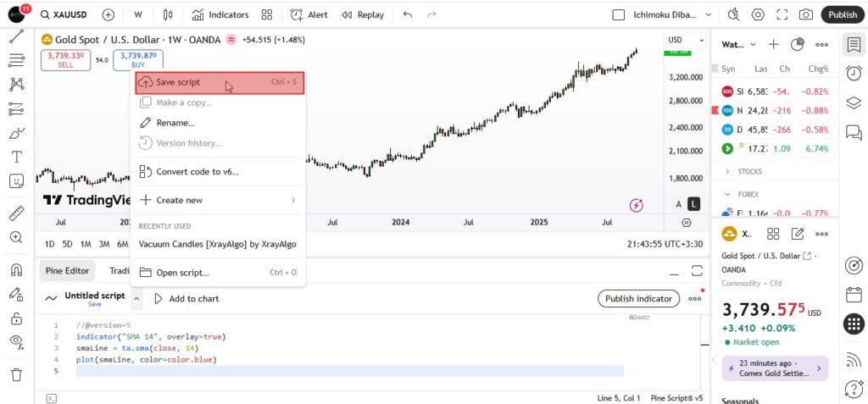Open the Alerts clock panel in right sidebar
Screen dimensions: 868x404
click(x=854, y=74)
